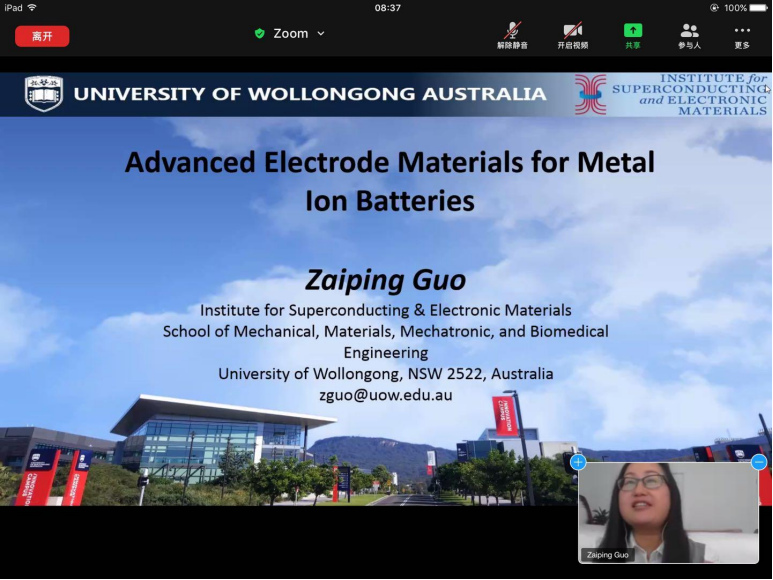Turn on the camera video
773x580 pixels.
click(x=572, y=35)
